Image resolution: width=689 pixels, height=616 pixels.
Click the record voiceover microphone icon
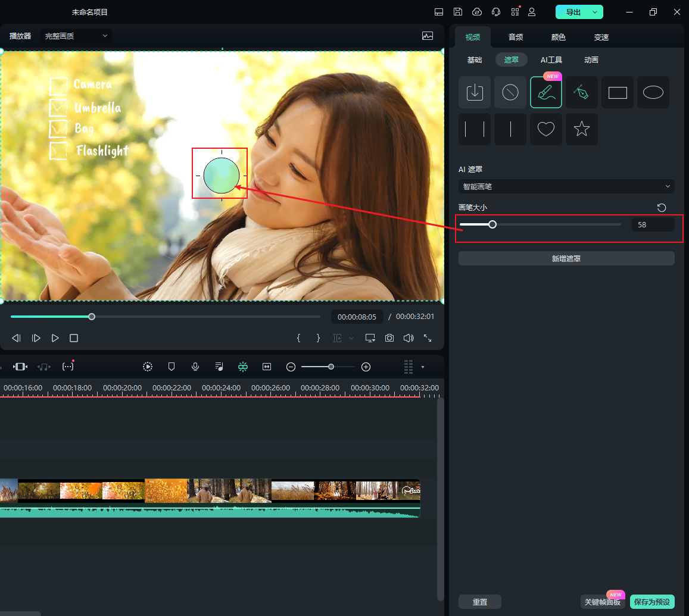pyautogui.click(x=195, y=367)
